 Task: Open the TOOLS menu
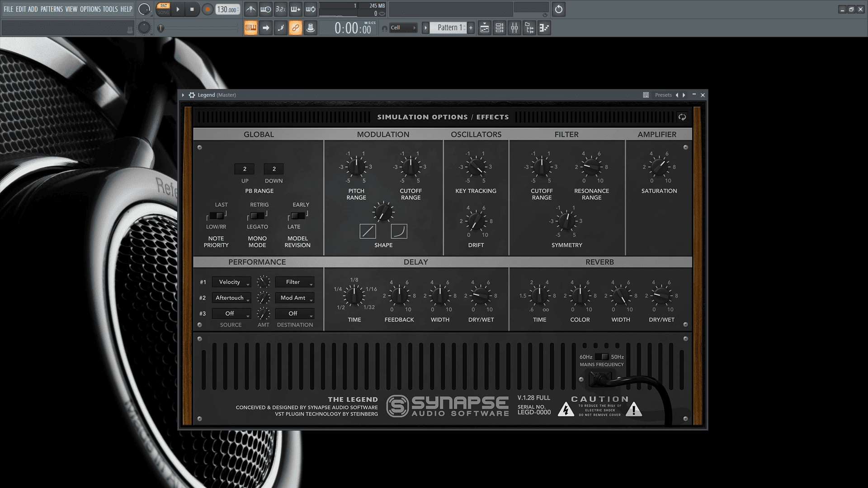[110, 9]
